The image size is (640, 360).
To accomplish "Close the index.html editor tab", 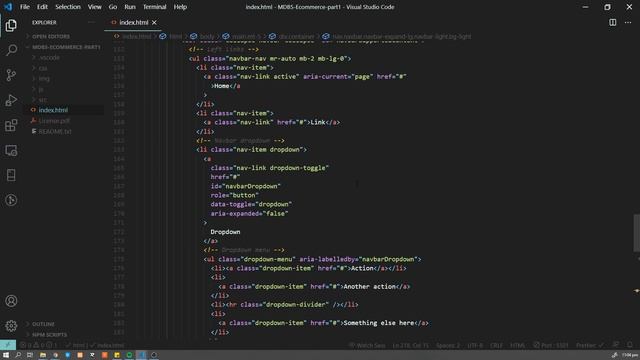I will [154, 22].
